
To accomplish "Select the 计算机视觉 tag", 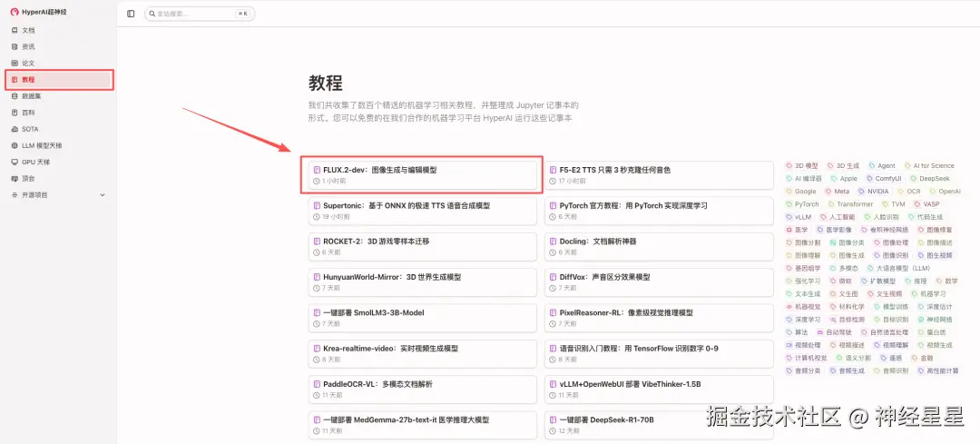I will [806, 358].
